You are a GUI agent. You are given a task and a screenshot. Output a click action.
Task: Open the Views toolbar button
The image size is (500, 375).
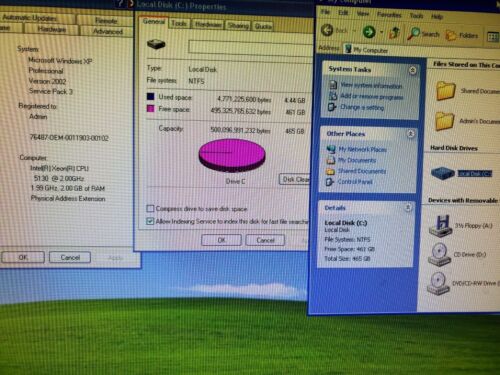[x=493, y=37]
